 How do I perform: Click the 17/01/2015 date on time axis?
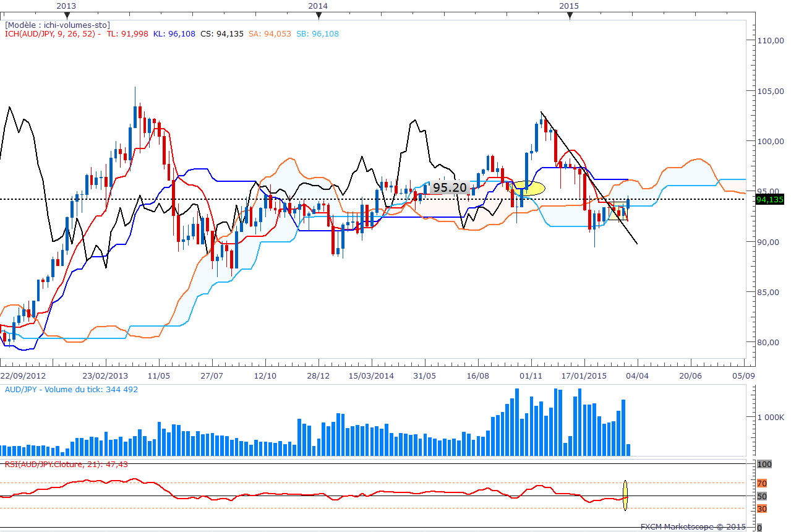584,375
